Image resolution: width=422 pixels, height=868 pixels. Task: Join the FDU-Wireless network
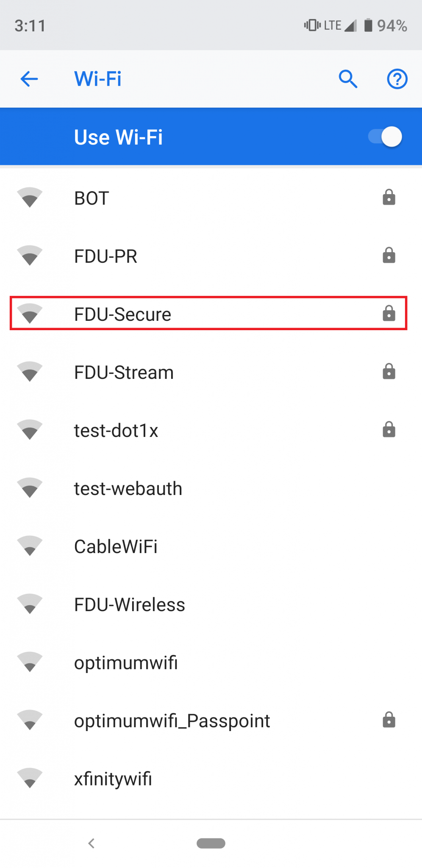(211, 604)
